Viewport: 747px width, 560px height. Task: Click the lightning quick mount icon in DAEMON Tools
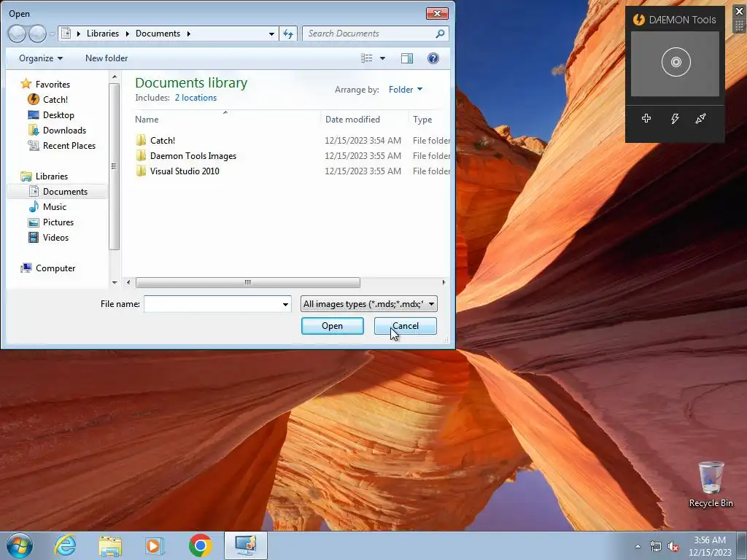[675, 118]
